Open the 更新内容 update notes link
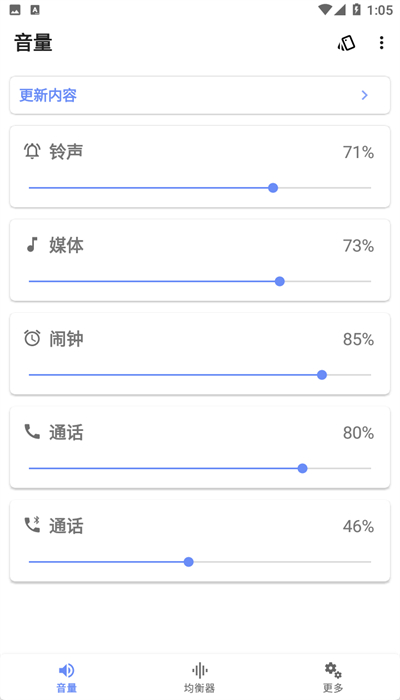 click(48, 95)
